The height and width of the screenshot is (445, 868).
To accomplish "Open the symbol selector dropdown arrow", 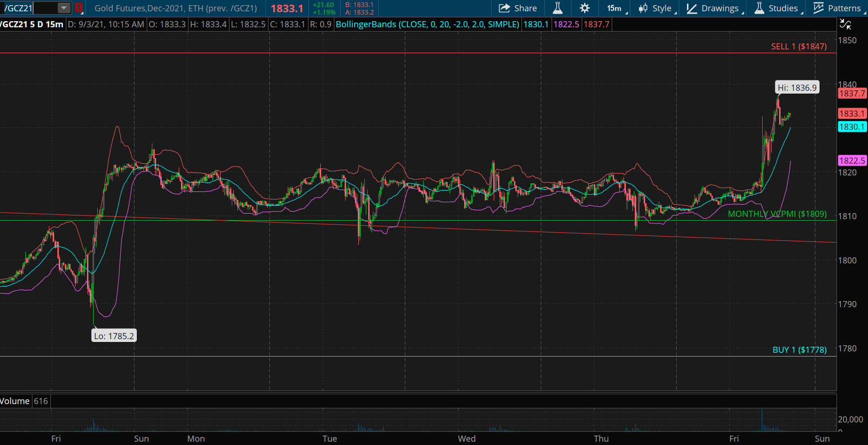I will click(63, 8).
